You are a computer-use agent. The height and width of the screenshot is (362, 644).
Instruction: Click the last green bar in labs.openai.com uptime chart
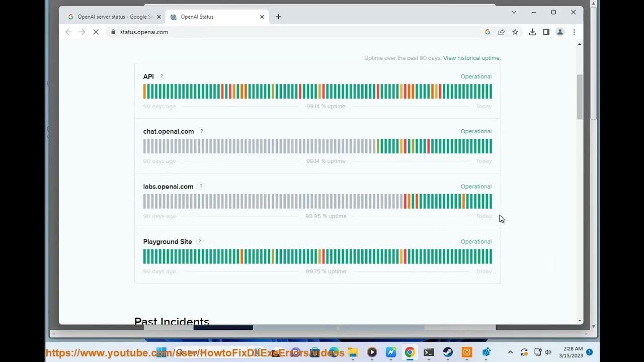click(491, 201)
